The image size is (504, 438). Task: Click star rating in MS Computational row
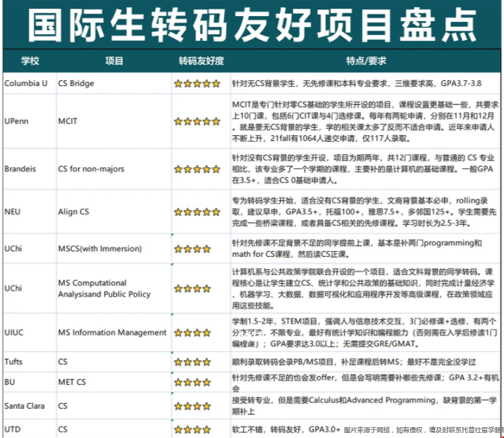point(192,289)
